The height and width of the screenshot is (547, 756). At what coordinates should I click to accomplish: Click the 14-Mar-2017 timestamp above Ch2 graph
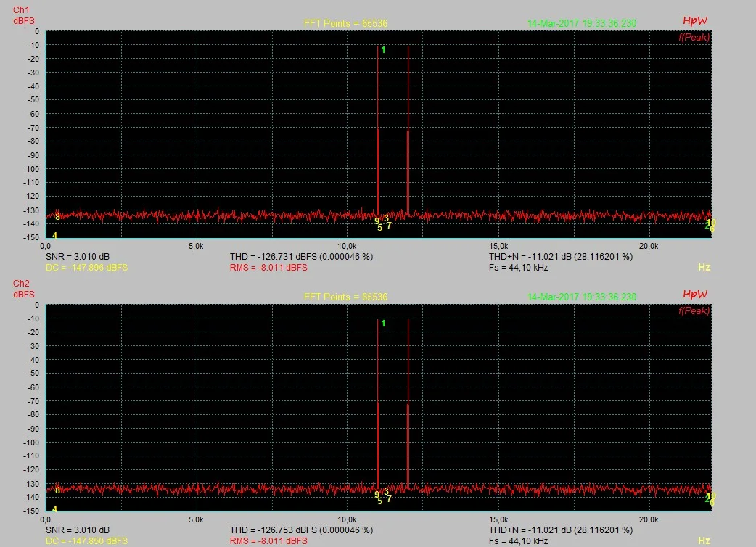point(581,297)
